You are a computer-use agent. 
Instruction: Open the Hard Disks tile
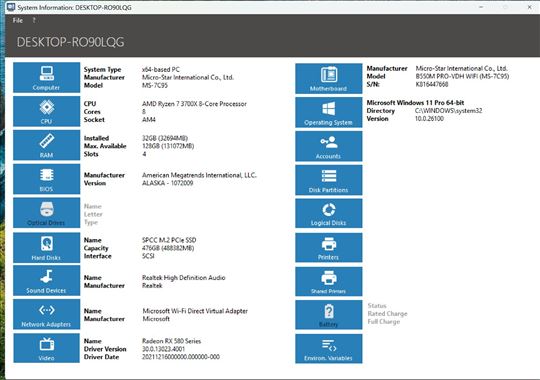46,247
